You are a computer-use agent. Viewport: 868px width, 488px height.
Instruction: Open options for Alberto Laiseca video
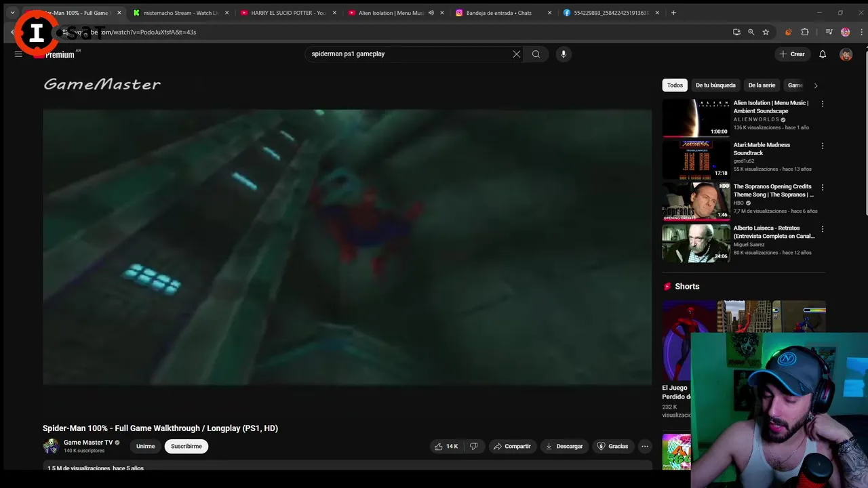coord(823,229)
